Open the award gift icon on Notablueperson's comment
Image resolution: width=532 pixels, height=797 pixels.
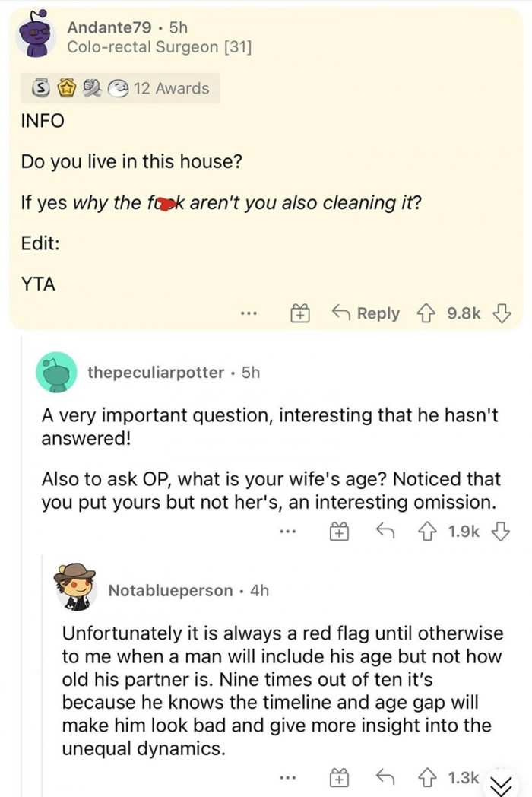coord(339,777)
